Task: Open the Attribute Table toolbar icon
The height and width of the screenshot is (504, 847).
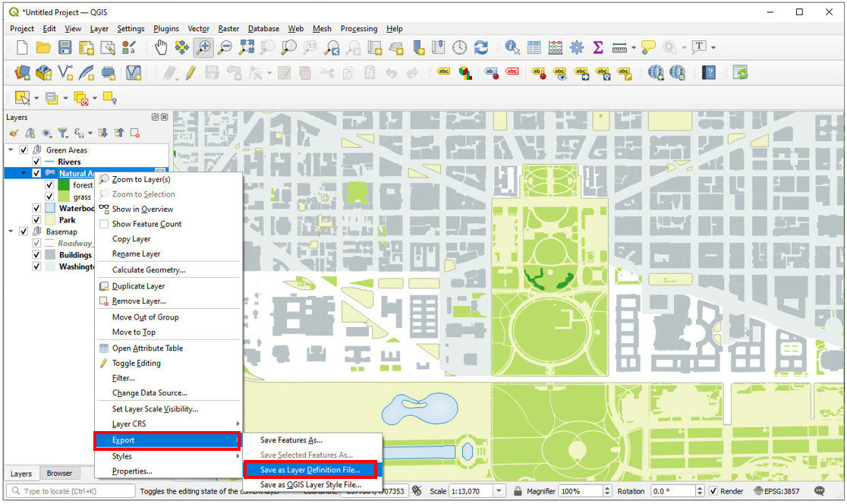Action: tap(533, 47)
